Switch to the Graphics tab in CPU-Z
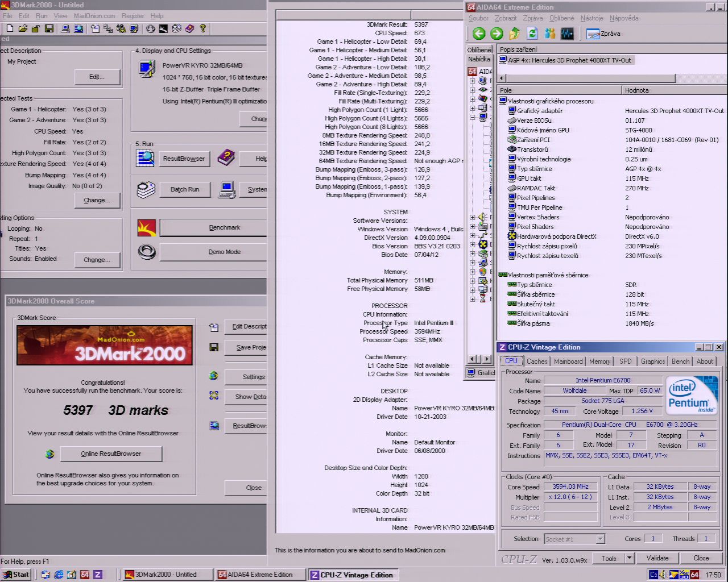Screen dimensions: 728x582 [x=653, y=361]
